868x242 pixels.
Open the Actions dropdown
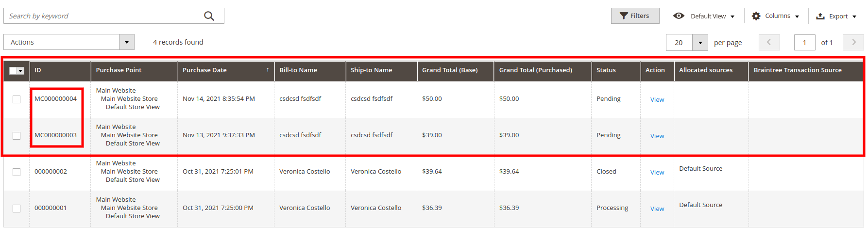(127, 42)
